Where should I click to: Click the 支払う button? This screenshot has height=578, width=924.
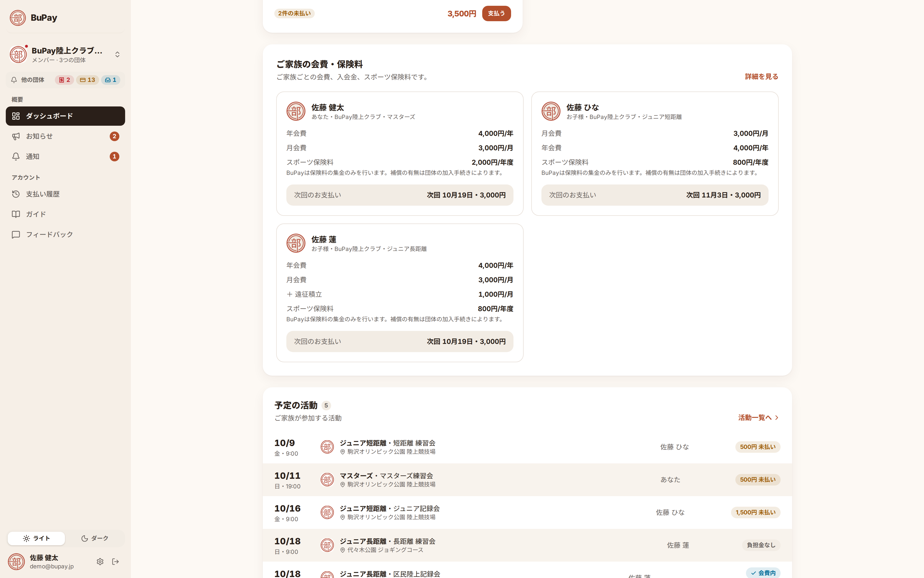[496, 13]
